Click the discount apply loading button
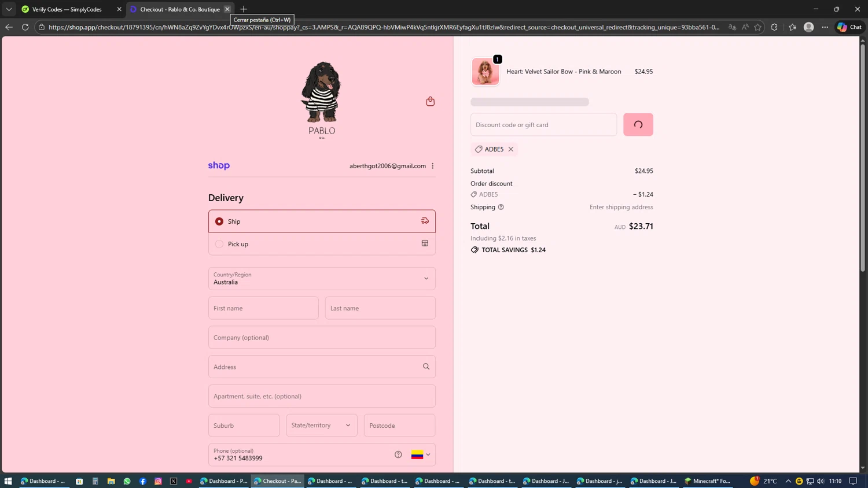 click(x=638, y=124)
